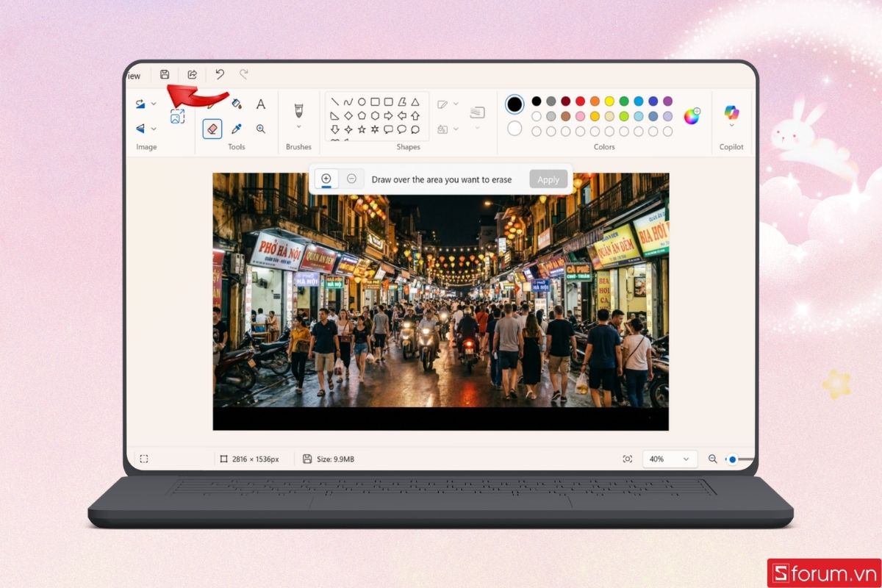Click the Save icon in title bar
This screenshot has height=588, width=882.
[165, 74]
